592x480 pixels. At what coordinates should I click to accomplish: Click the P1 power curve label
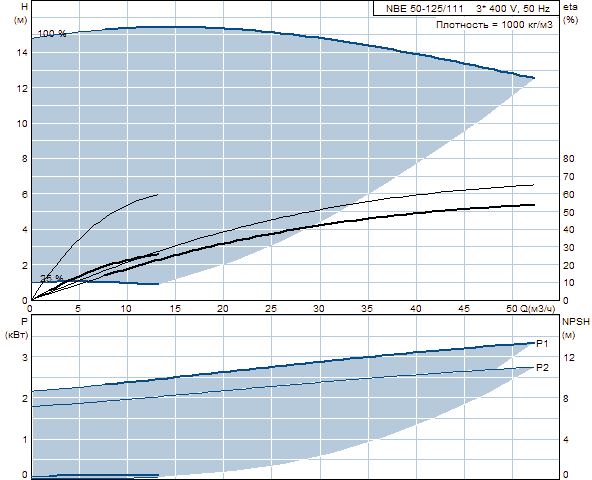[542, 343]
